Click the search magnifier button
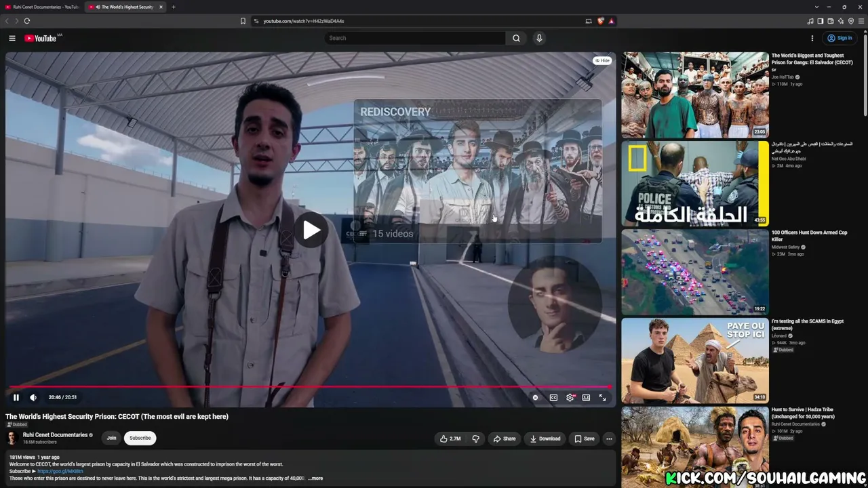Image resolution: width=868 pixels, height=488 pixels. pyautogui.click(x=516, y=38)
